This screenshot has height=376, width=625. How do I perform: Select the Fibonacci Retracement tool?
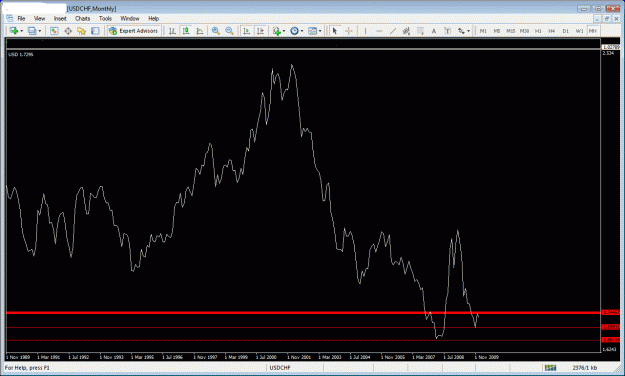coord(420,31)
